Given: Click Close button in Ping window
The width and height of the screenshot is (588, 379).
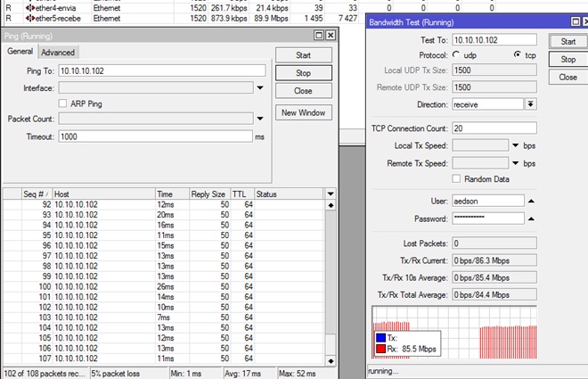Looking at the screenshot, I should tap(304, 90).
